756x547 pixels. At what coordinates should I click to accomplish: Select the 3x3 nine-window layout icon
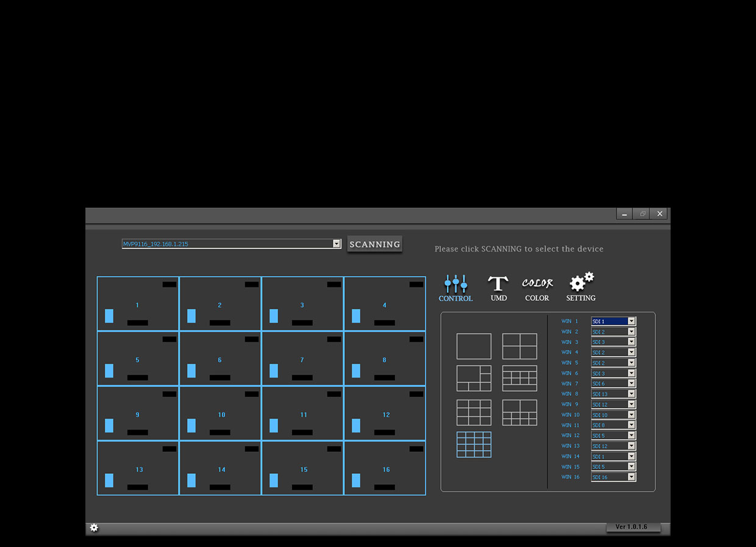[474, 412]
